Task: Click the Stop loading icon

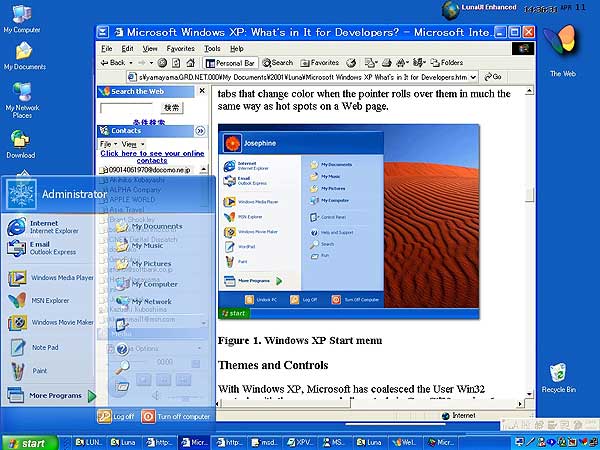Action: click(x=162, y=63)
